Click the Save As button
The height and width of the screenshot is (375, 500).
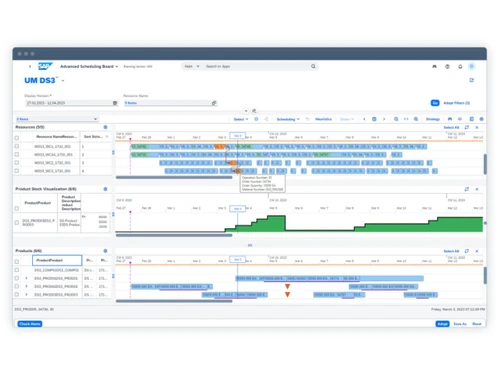pyautogui.click(x=460, y=324)
